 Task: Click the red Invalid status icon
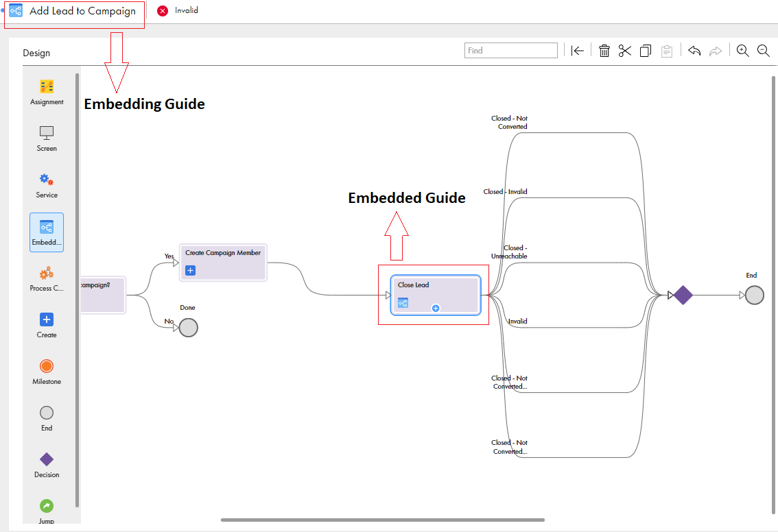[x=162, y=11]
